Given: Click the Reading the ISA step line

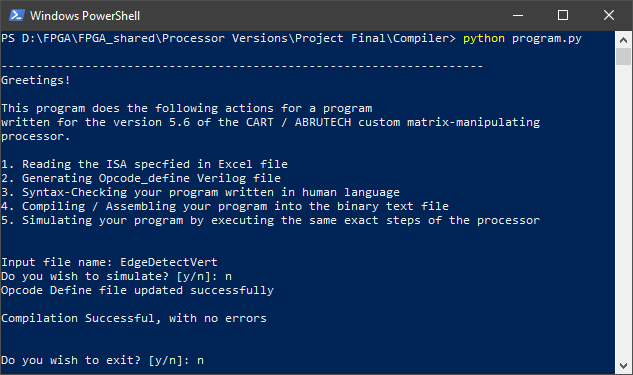Looking at the screenshot, I should [144, 164].
